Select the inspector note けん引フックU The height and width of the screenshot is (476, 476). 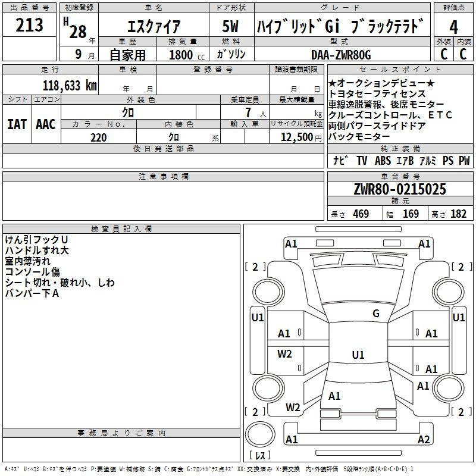[36, 240]
